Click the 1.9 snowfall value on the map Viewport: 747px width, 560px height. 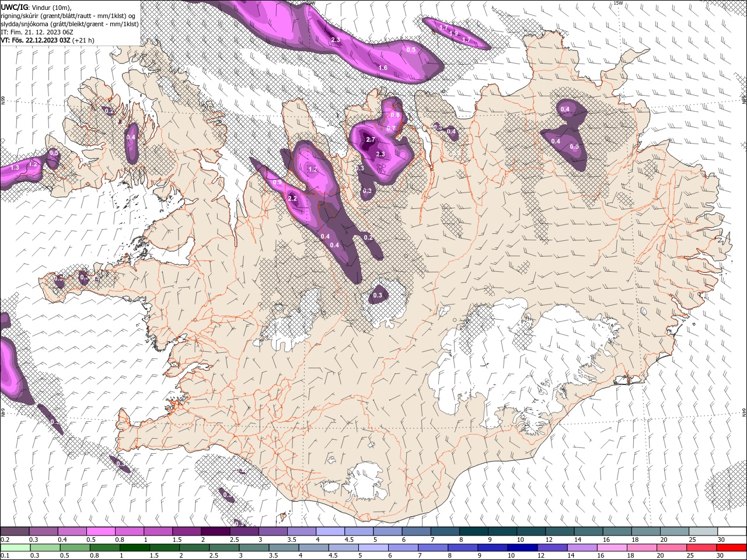tap(453, 33)
